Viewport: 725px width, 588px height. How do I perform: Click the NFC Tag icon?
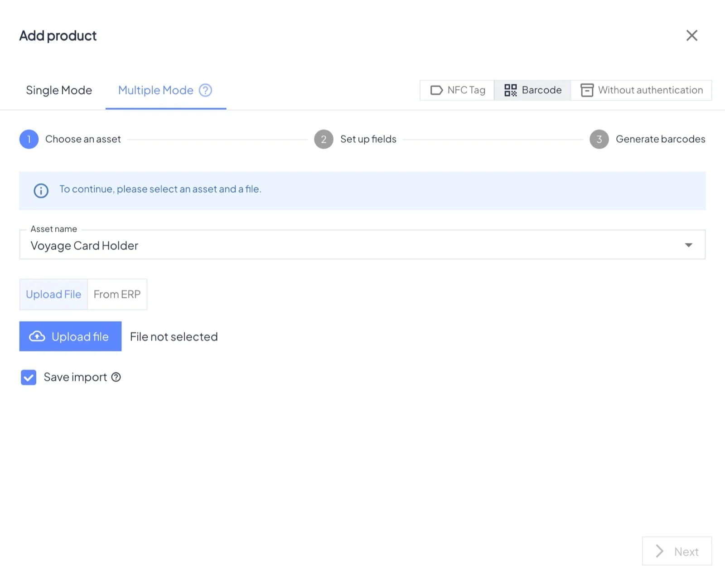436,90
